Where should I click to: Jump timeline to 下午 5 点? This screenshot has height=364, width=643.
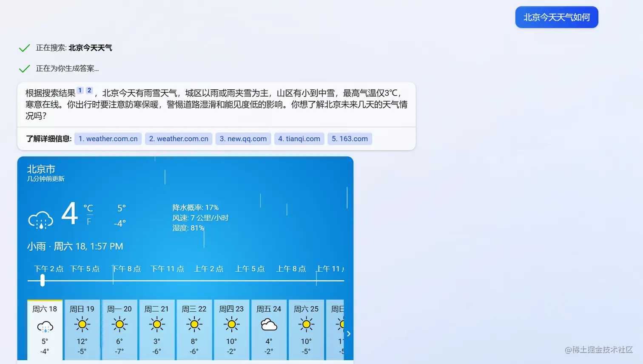pos(85,269)
